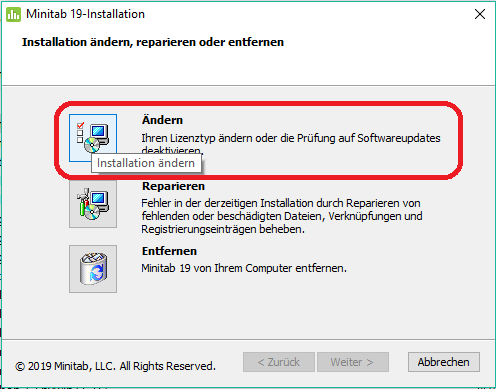
Task: Click the 'Minitab 19 von Ihrem Computer entfernen' text
Action: click(x=244, y=268)
